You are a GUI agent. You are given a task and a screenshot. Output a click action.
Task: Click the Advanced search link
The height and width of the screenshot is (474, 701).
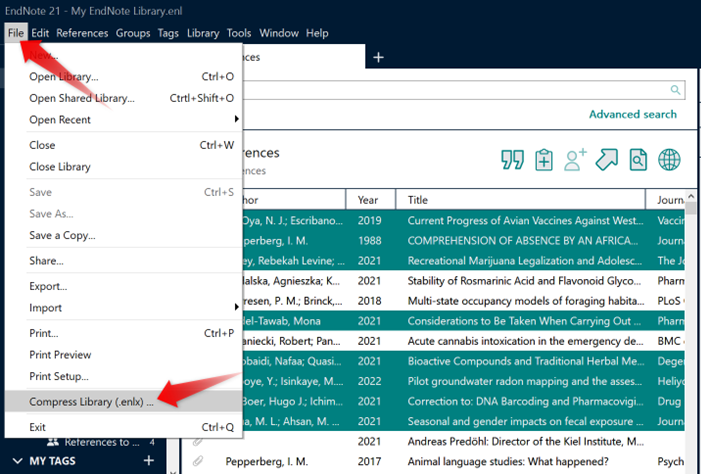tap(632, 114)
